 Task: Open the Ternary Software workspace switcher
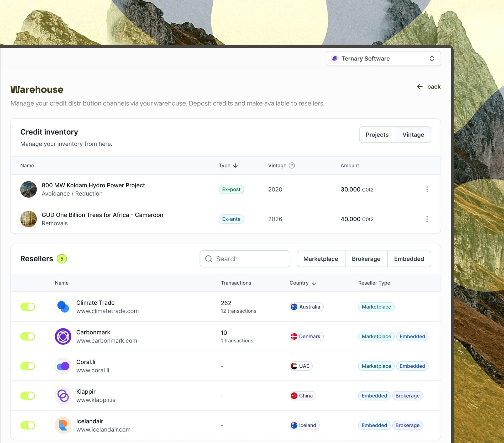432,59
